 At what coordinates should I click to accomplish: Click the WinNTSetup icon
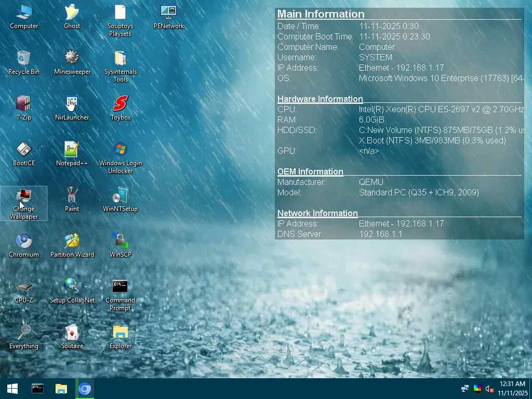point(121,200)
